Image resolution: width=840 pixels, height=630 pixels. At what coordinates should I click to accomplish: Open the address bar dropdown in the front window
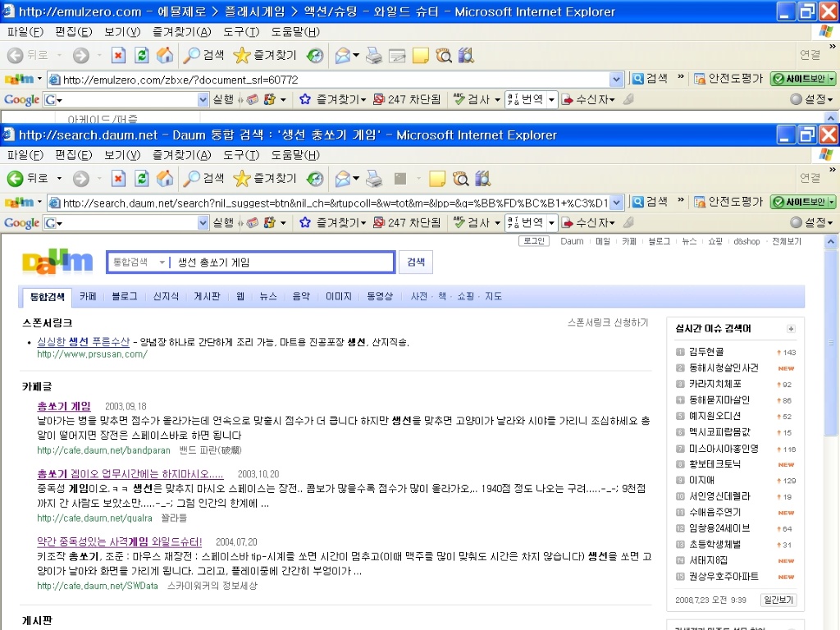pos(617,203)
